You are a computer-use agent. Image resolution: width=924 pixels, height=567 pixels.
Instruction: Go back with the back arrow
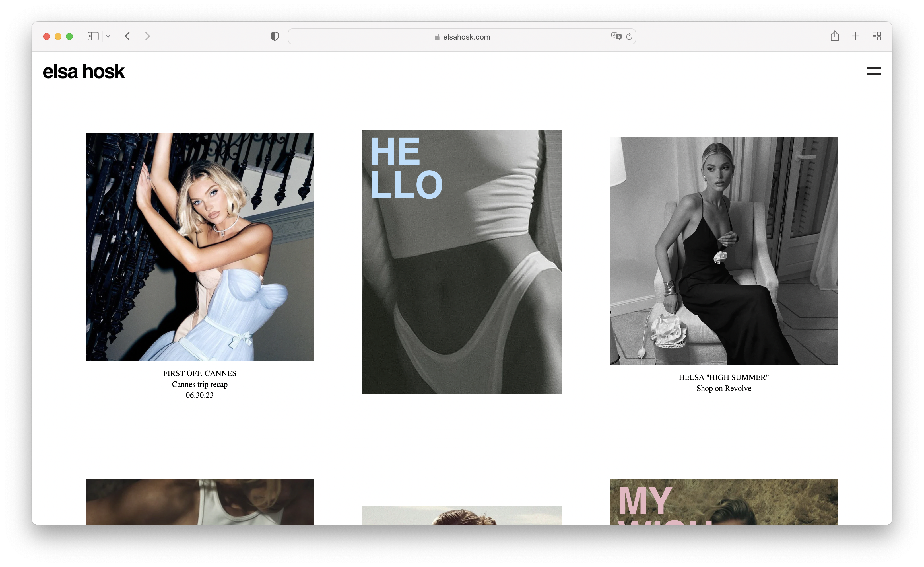point(127,36)
